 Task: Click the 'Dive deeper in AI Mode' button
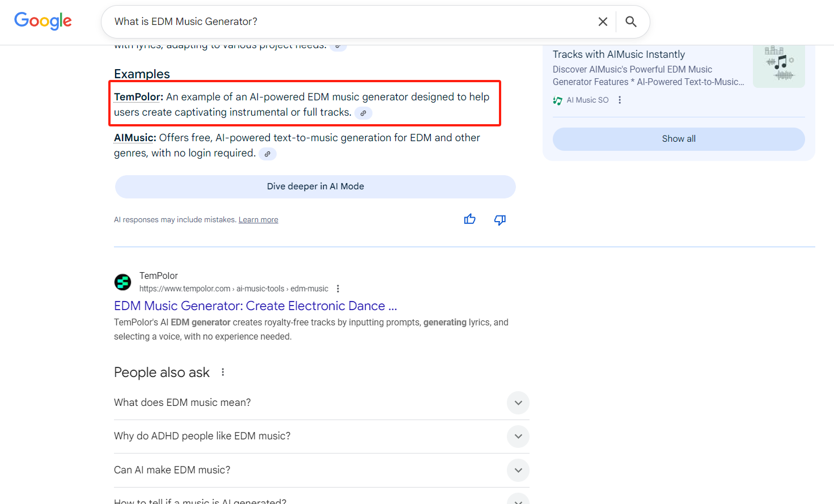[315, 186]
